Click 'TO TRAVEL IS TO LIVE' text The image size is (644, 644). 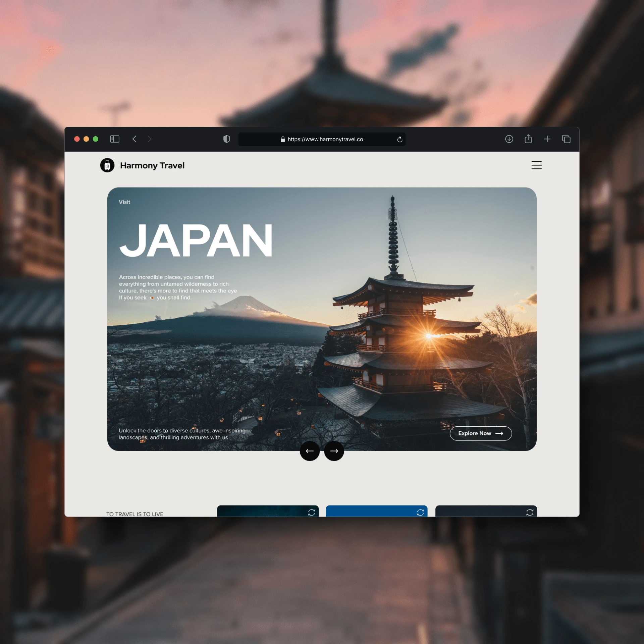click(x=135, y=514)
